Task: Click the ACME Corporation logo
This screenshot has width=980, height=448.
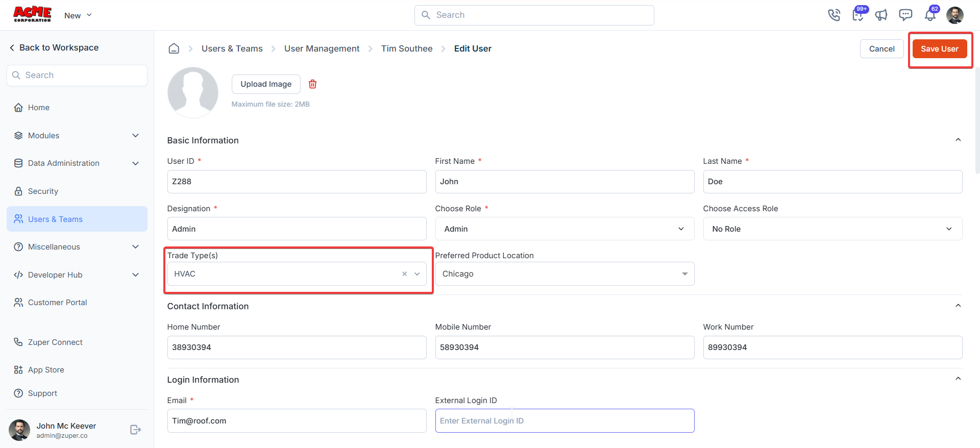Action: click(x=32, y=14)
